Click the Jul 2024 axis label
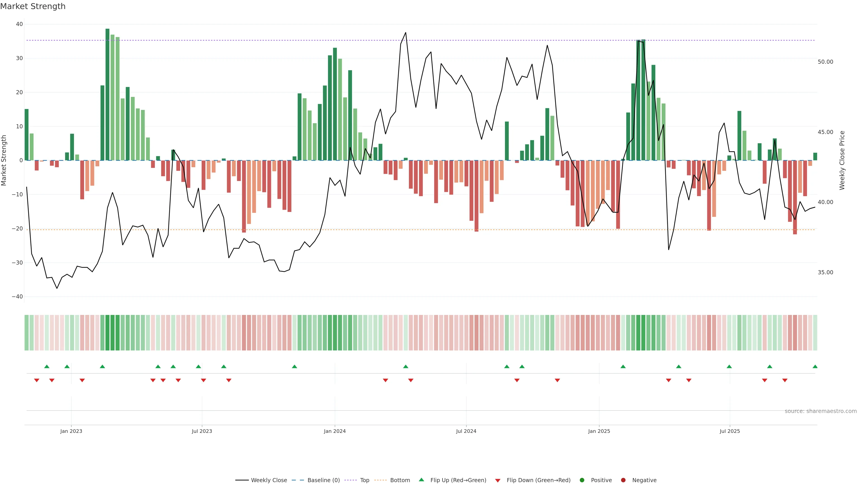The width and height of the screenshot is (868, 488). pos(466,431)
